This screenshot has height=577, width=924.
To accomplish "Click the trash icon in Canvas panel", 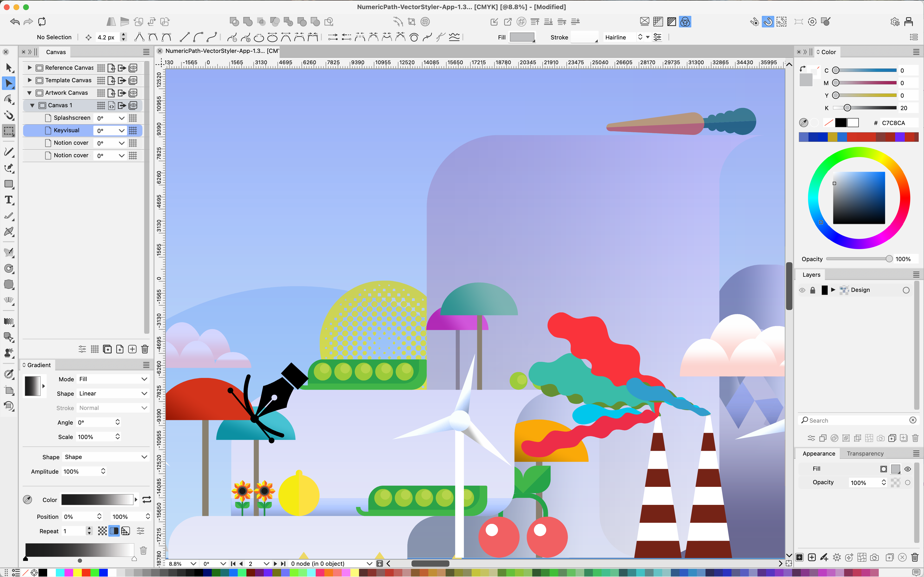I will [145, 349].
